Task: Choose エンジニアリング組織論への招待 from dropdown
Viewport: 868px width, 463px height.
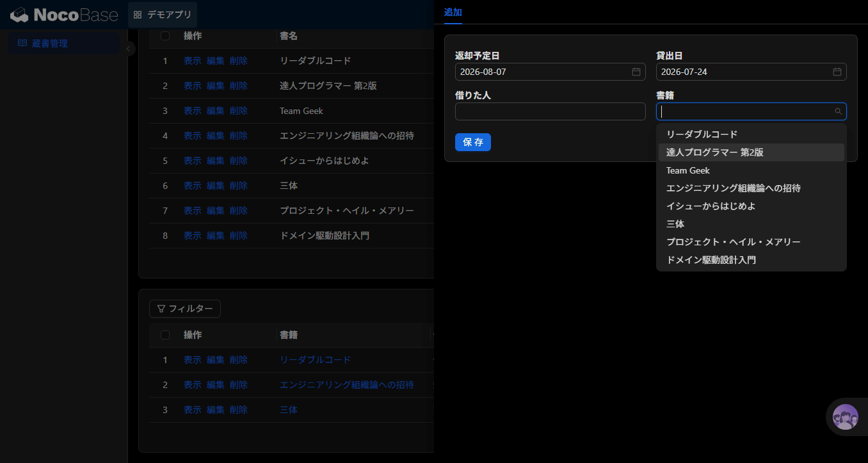Action: click(751, 188)
